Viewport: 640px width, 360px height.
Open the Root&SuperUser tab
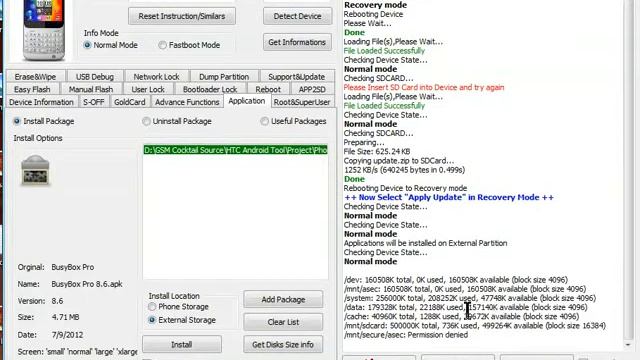click(302, 102)
